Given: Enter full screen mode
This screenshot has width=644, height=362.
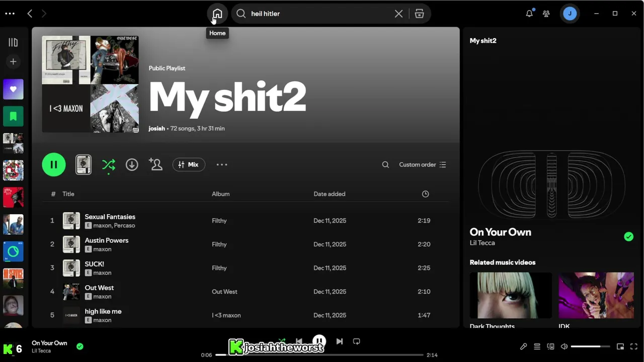Looking at the screenshot, I should coord(634,346).
